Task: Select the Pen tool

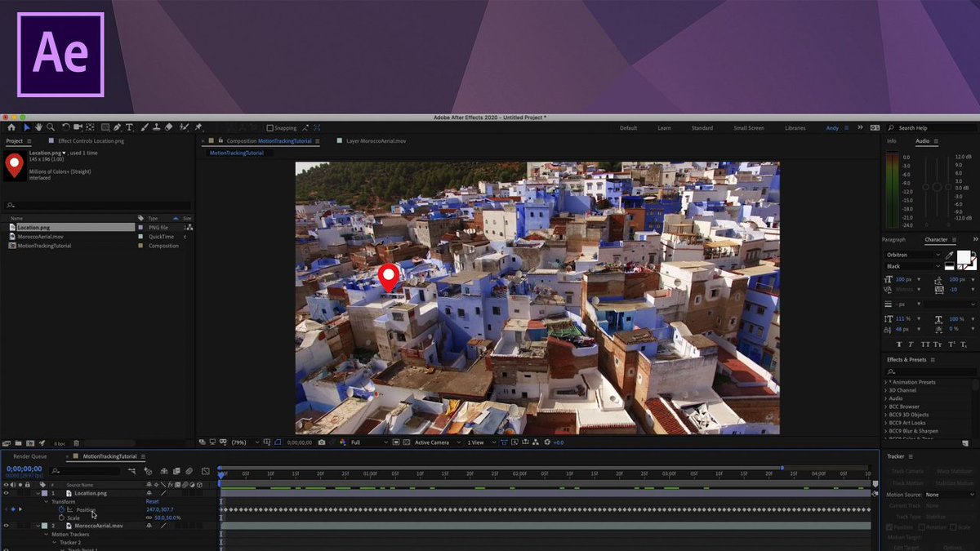Action: pos(117,128)
